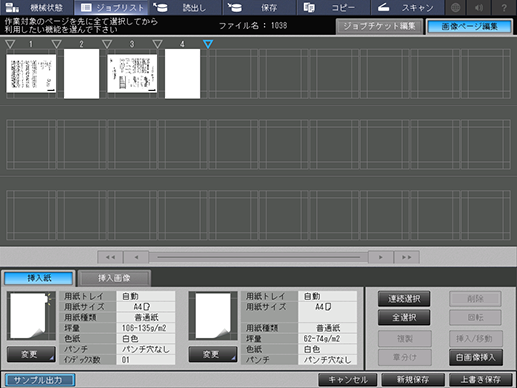Go to previous page with left arrow

(x=136, y=257)
